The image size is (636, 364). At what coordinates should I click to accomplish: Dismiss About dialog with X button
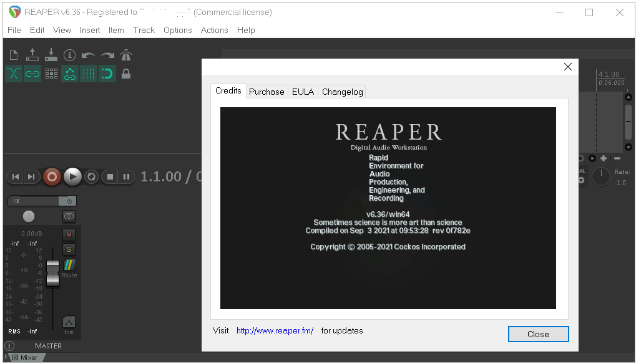(x=568, y=67)
